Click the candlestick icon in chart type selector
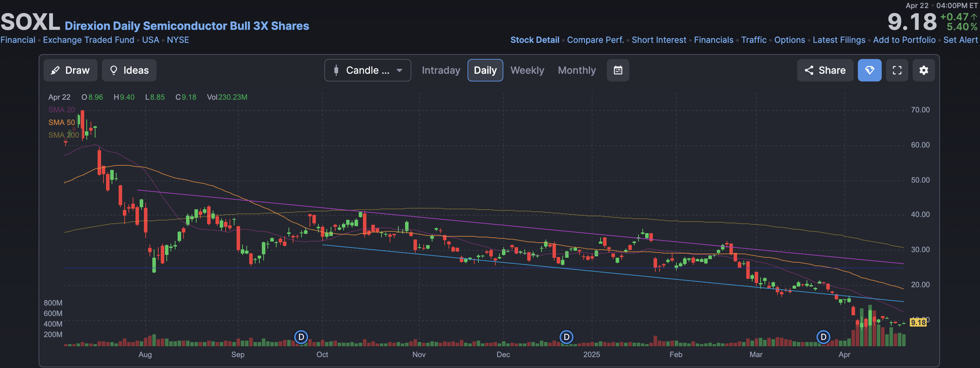This screenshot has height=368, width=980. point(336,70)
